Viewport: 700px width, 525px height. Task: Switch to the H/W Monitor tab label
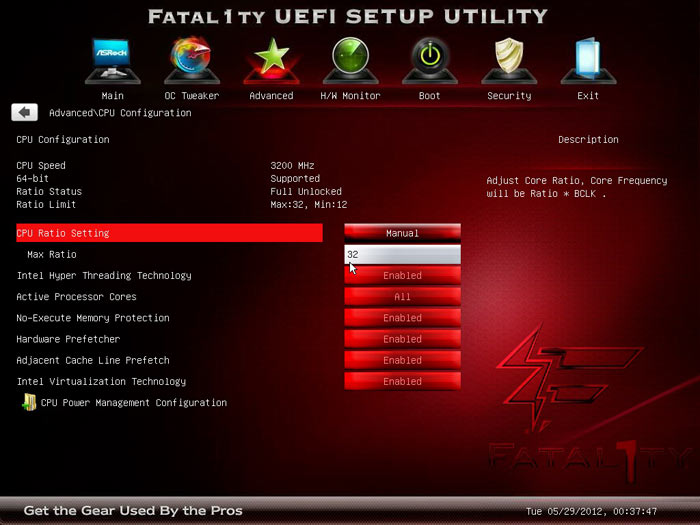(x=350, y=96)
